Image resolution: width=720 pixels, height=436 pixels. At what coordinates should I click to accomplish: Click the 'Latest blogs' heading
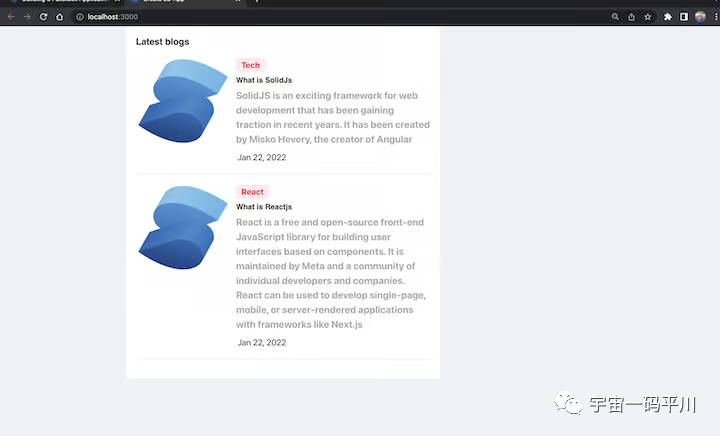163,42
